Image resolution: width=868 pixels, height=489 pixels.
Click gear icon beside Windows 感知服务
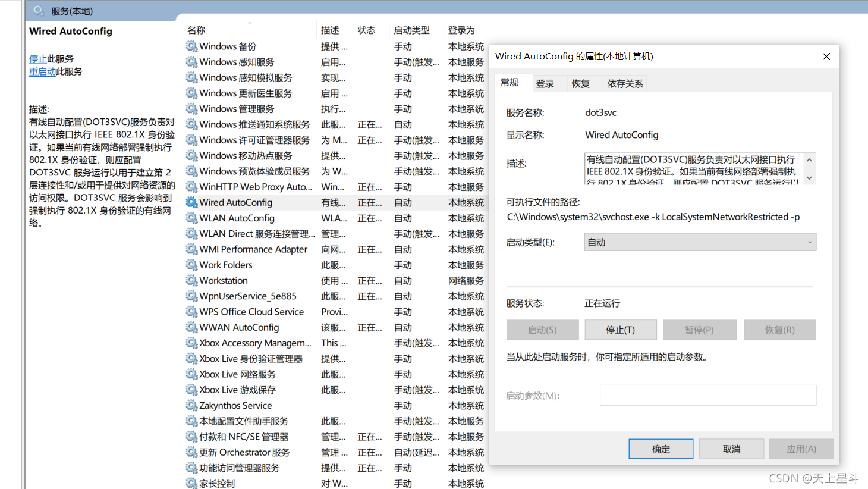191,62
